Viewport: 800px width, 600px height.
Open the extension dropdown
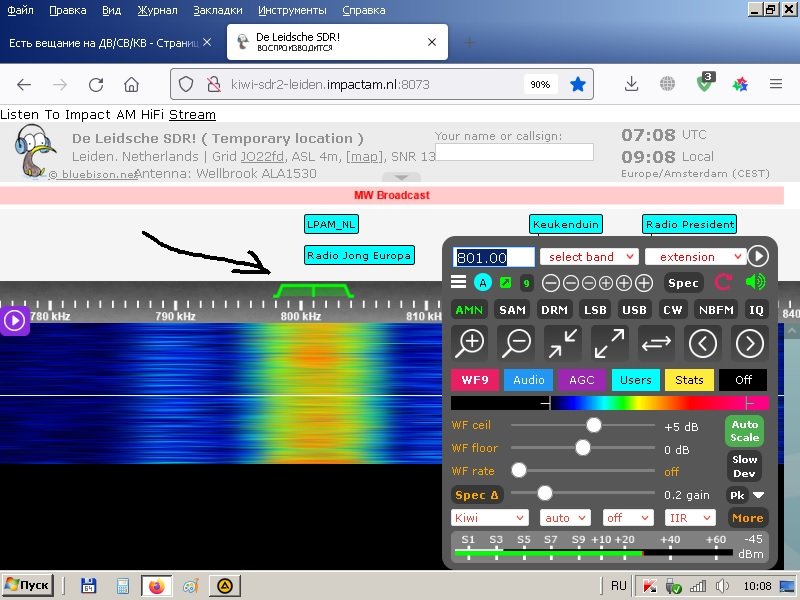point(694,257)
